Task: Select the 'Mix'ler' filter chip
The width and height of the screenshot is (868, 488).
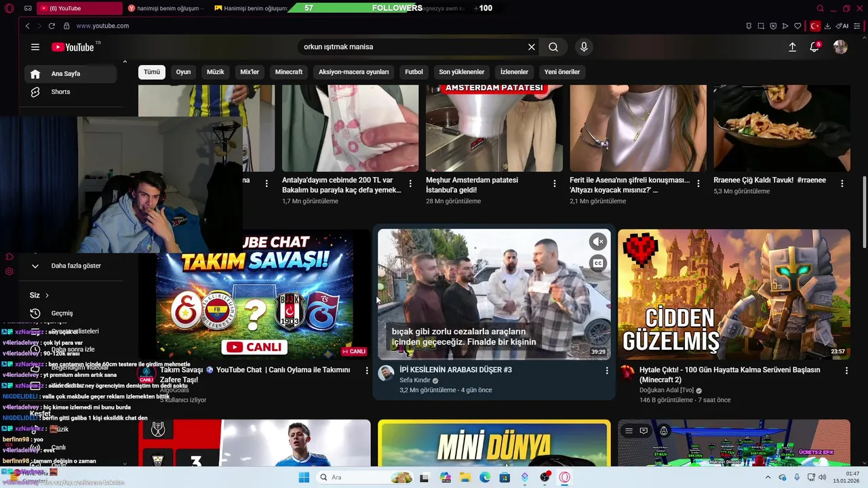Action: [250, 72]
